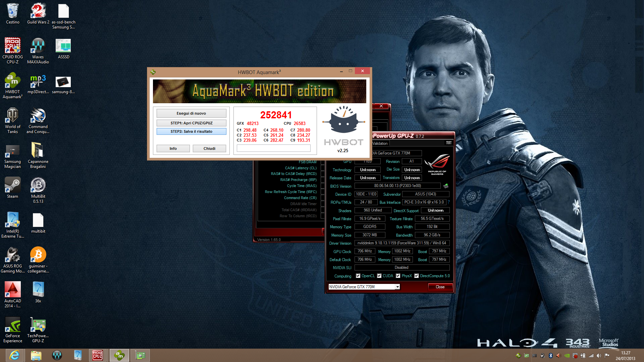This screenshot has width=644, height=362.
Task: Toggle PhysX checkbox in GPU-Z
Action: [398, 276]
